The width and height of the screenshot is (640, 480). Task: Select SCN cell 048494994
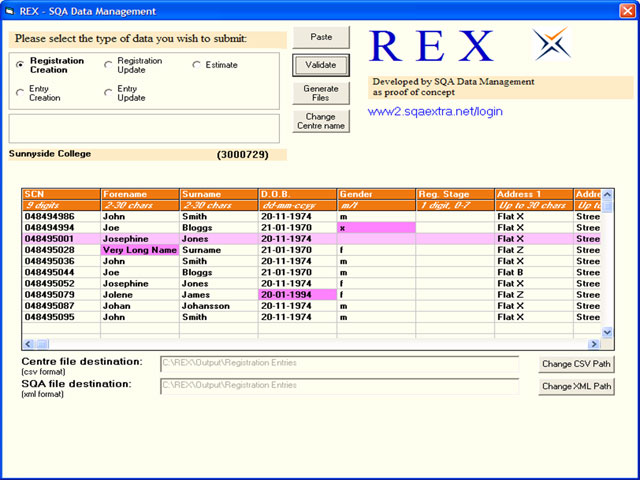click(x=61, y=228)
